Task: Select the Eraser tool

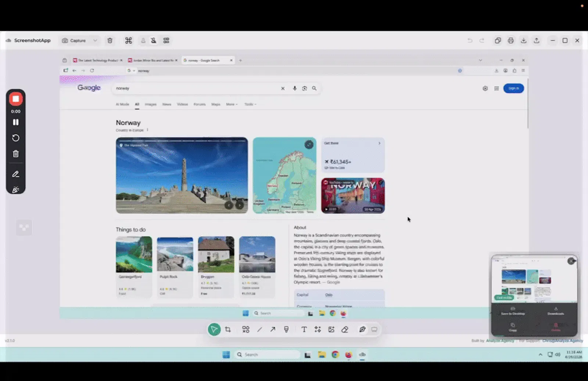Action: pos(345,329)
